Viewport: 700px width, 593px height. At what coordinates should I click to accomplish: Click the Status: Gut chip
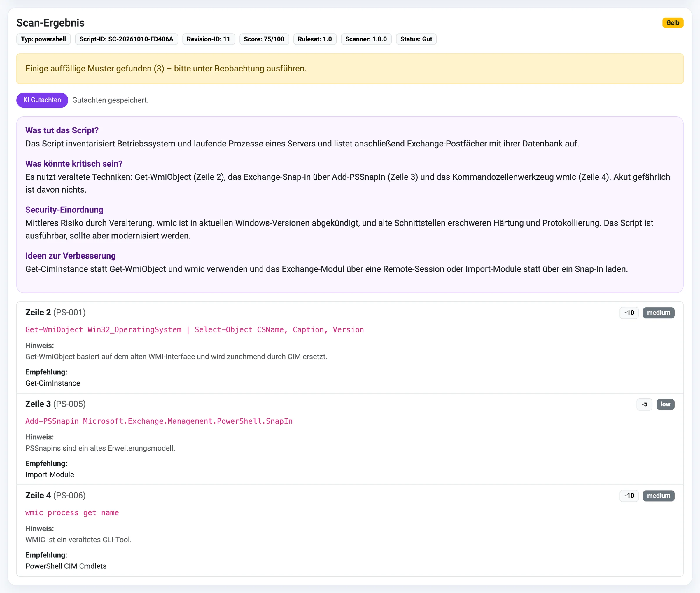pyautogui.click(x=416, y=39)
